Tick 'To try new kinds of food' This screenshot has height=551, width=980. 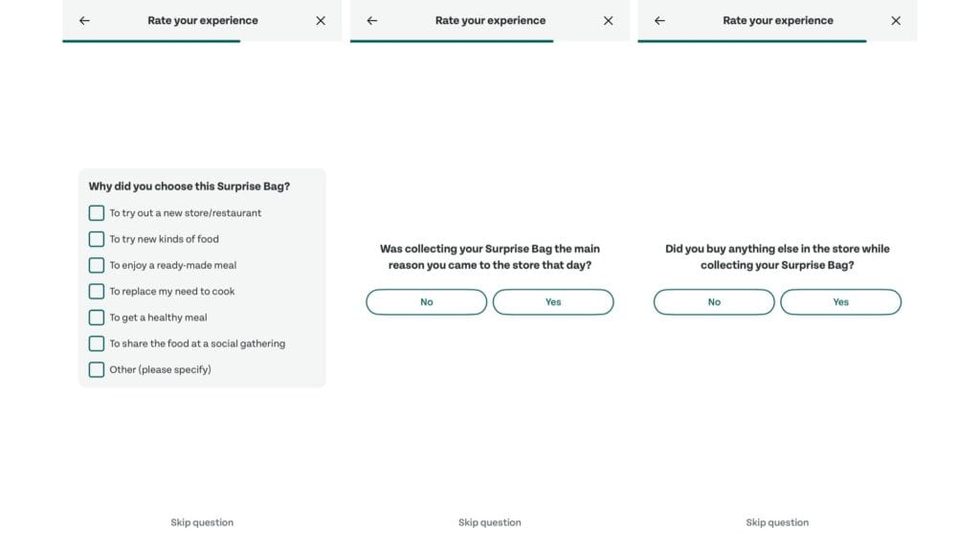(97, 239)
